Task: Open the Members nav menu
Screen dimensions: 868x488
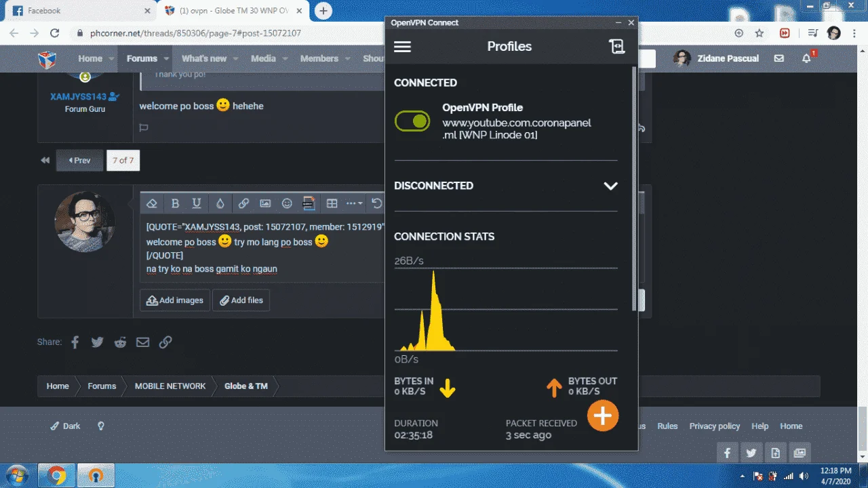Action: click(x=319, y=58)
